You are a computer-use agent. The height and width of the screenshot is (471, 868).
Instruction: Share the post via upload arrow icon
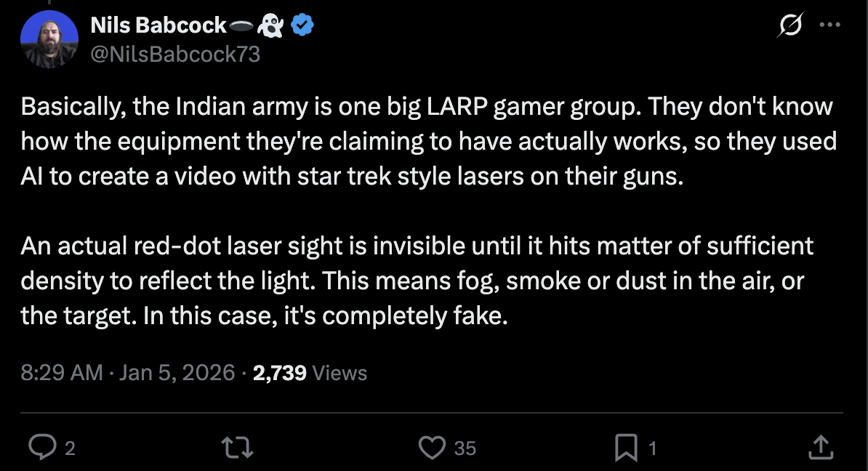820,448
